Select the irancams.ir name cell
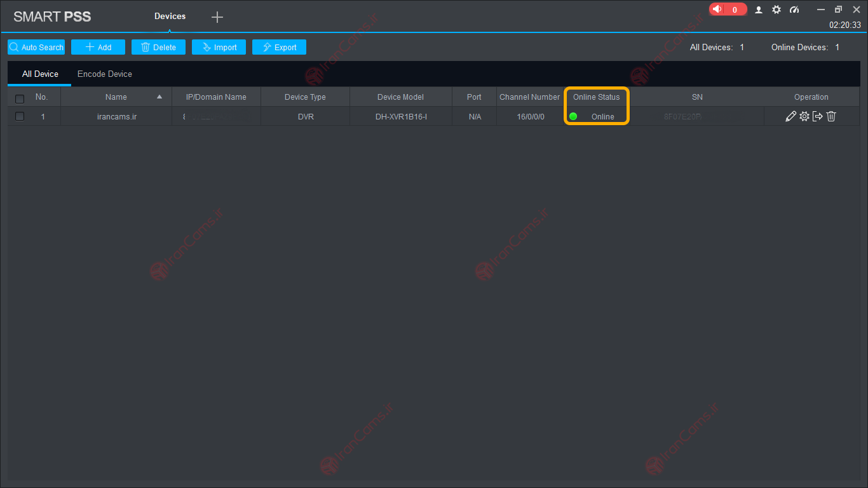868x488 pixels. [x=116, y=116]
